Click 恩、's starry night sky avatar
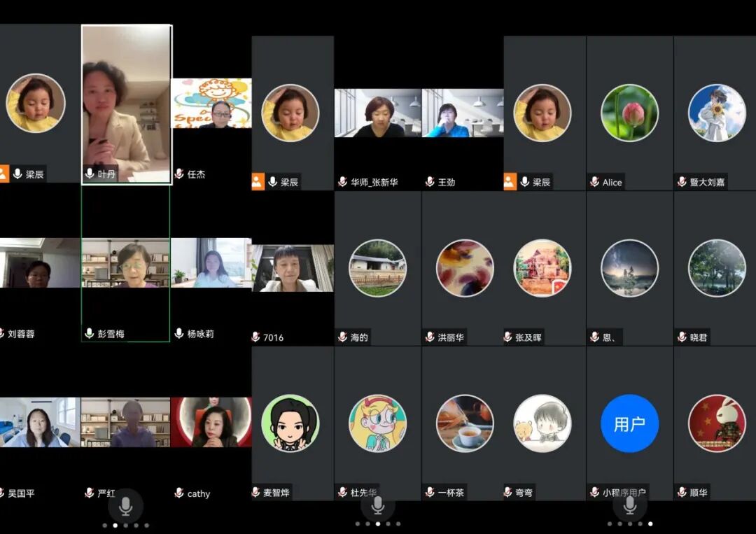The height and width of the screenshot is (534, 756). pyautogui.click(x=629, y=268)
